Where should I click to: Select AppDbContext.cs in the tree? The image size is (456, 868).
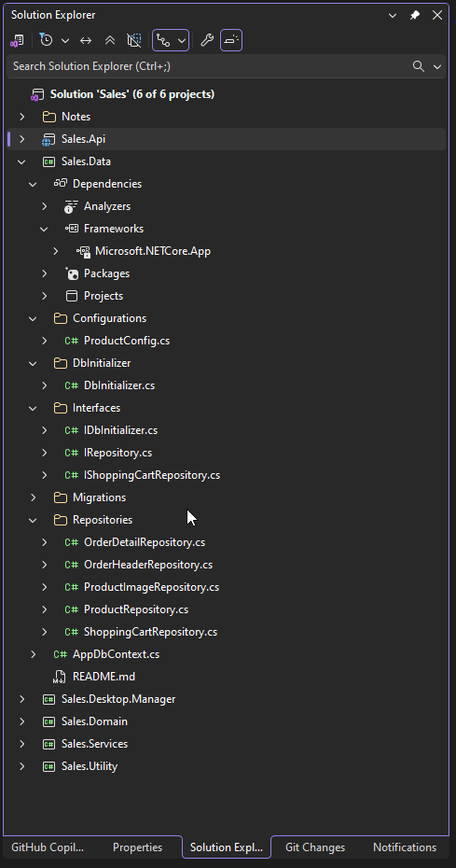pyautogui.click(x=117, y=654)
